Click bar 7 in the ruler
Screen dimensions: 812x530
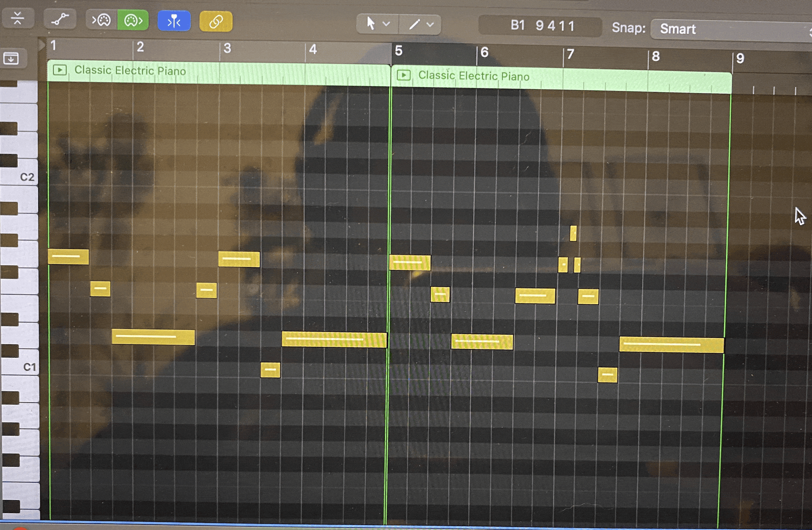(x=571, y=54)
